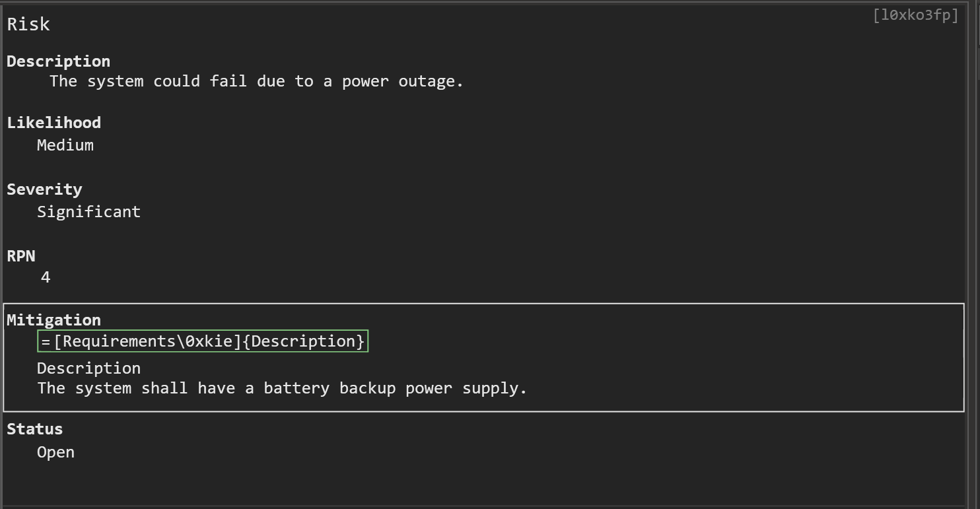The image size is (980, 509).
Task: Click the {Description} token in formula
Action: click(303, 341)
